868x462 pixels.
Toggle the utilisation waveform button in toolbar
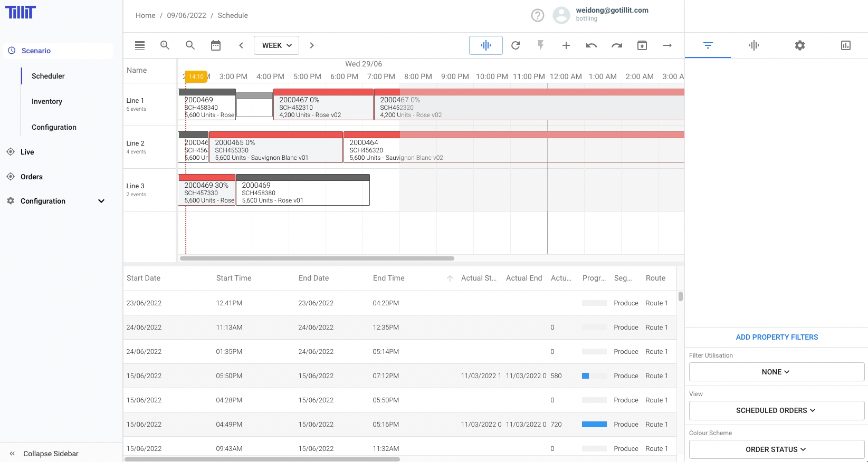pyautogui.click(x=485, y=45)
